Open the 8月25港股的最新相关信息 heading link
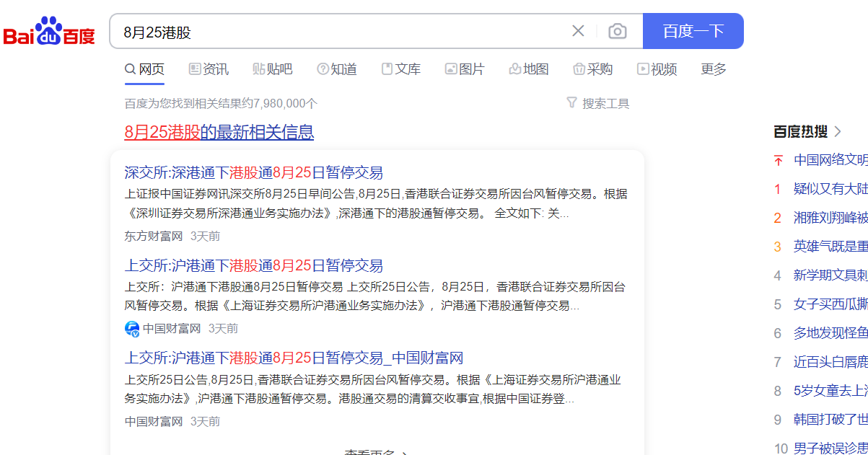The image size is (868, 455). [x=219, y=133]
